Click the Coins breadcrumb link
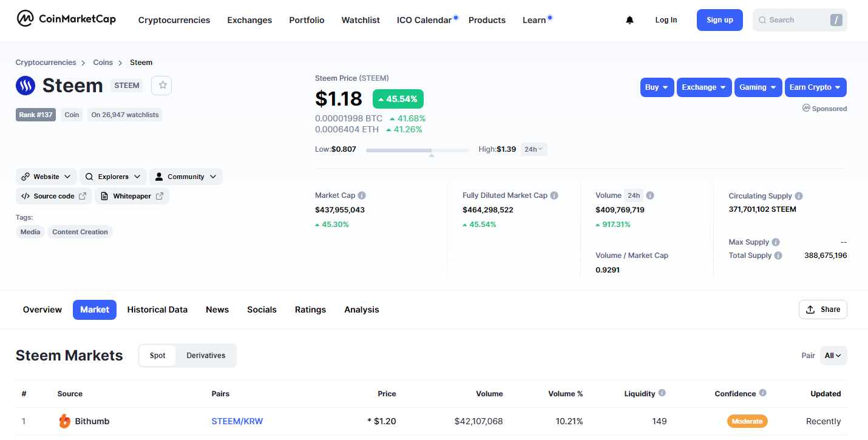 pos(103,63)
